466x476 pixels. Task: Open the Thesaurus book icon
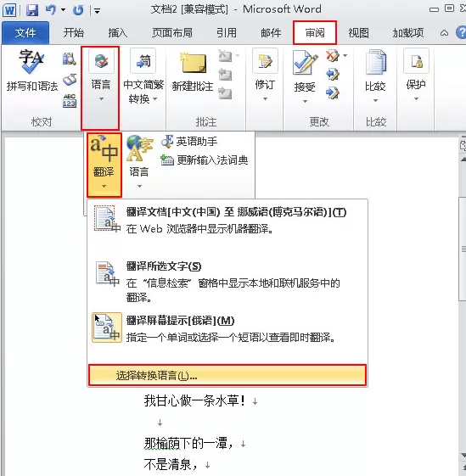70,80
